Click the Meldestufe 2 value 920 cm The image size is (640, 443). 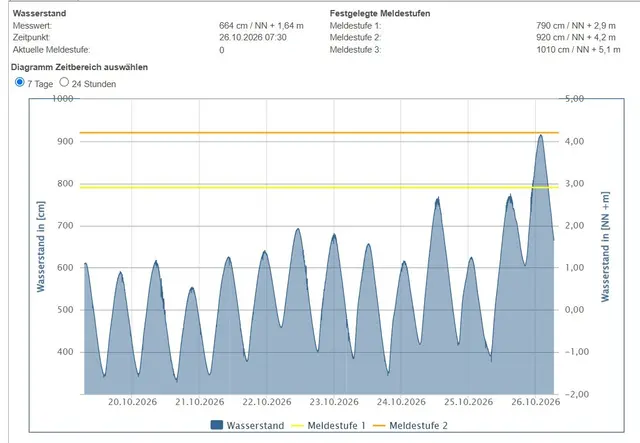point(576,37)
